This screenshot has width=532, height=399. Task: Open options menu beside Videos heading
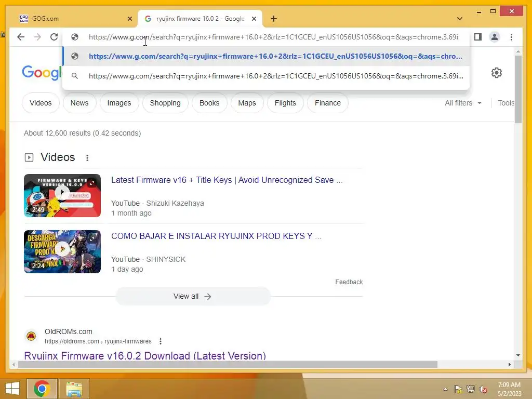(87, 158)
